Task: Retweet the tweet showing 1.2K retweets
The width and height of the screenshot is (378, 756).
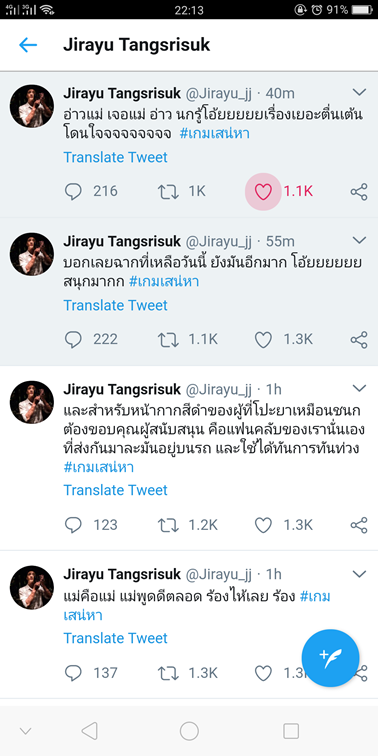Action: (x=168, y=525)
